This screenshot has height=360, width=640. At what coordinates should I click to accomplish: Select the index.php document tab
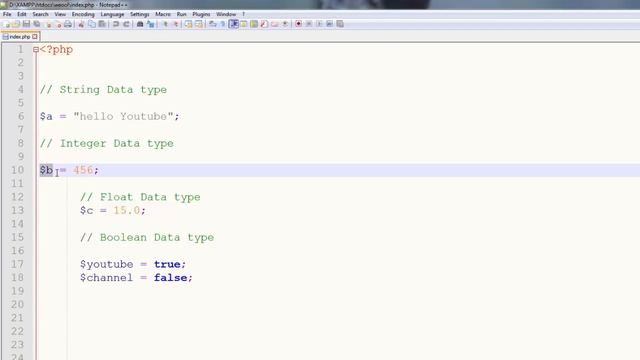[20, 37]
